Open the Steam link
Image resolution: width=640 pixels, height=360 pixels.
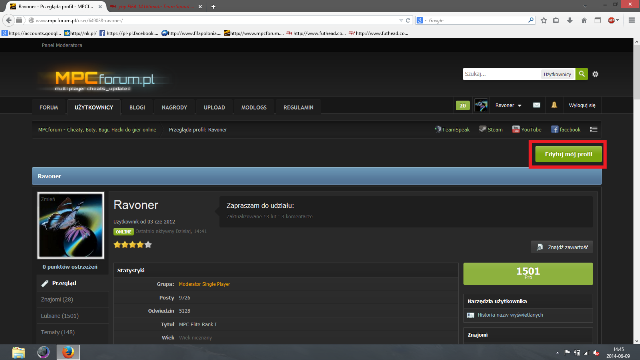pyautogui.click(x=490, y=129)
